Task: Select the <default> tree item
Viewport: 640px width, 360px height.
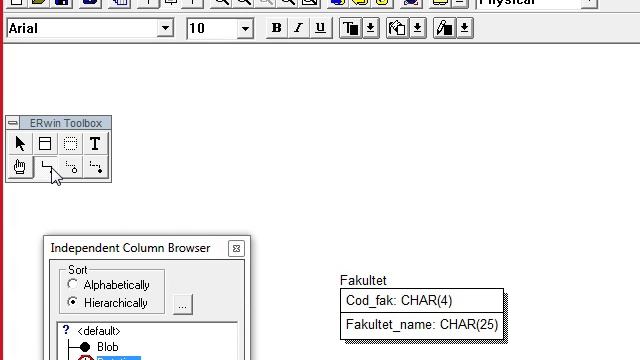Action: 99,331
